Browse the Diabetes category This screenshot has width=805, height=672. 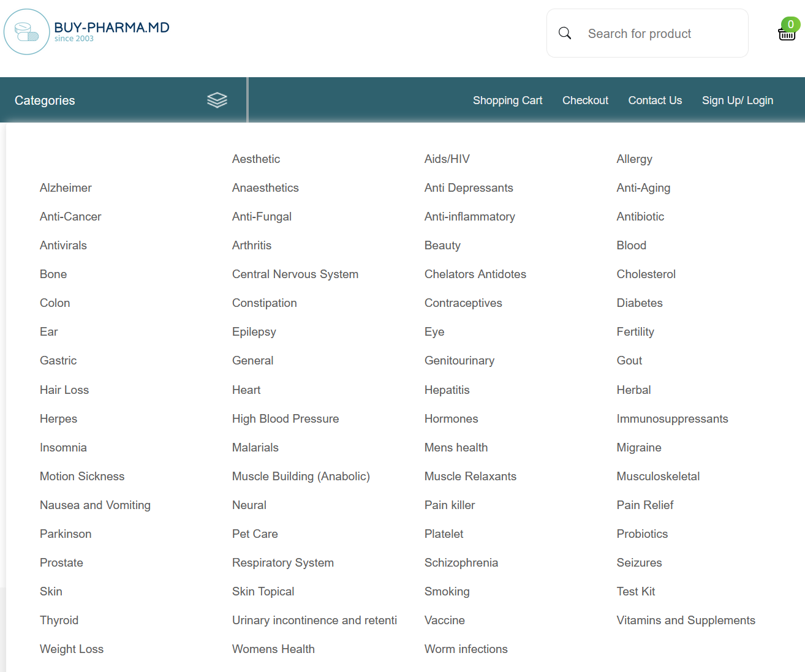(640, 303)
